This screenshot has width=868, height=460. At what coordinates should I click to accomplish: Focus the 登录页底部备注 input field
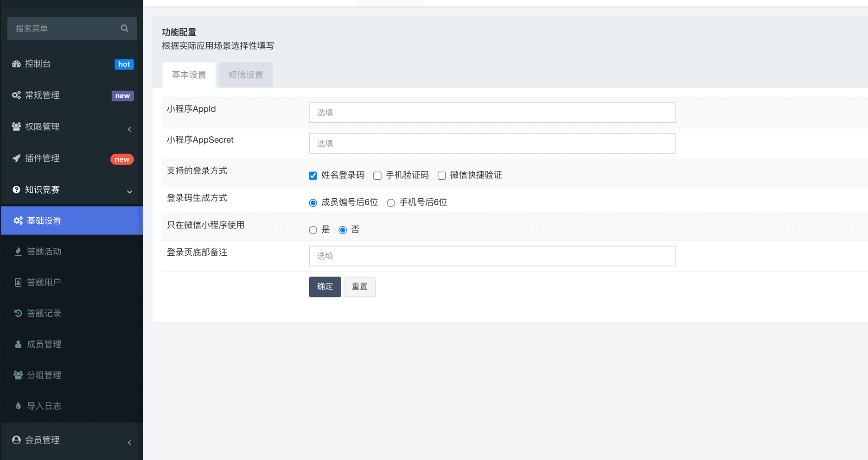click(492, 256)
